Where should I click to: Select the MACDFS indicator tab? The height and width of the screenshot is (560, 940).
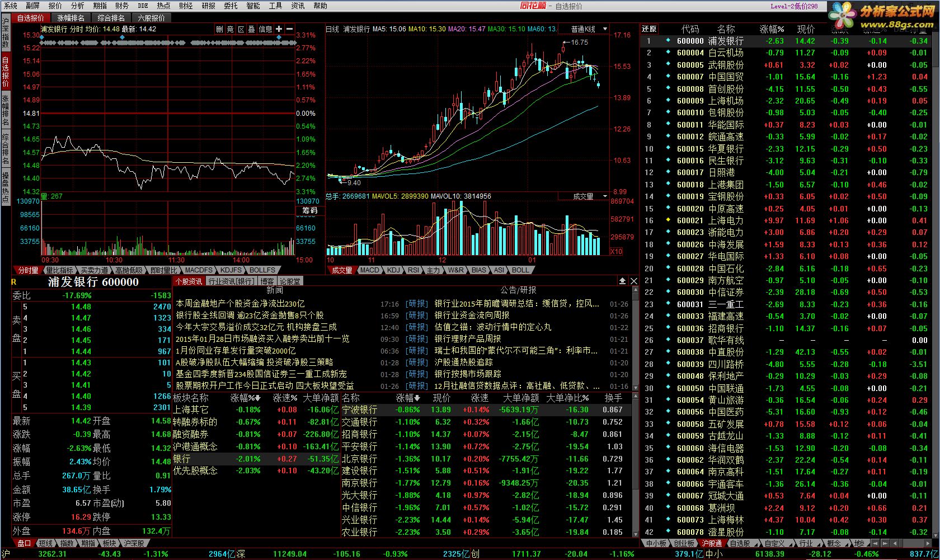click(x=199, y=270)
